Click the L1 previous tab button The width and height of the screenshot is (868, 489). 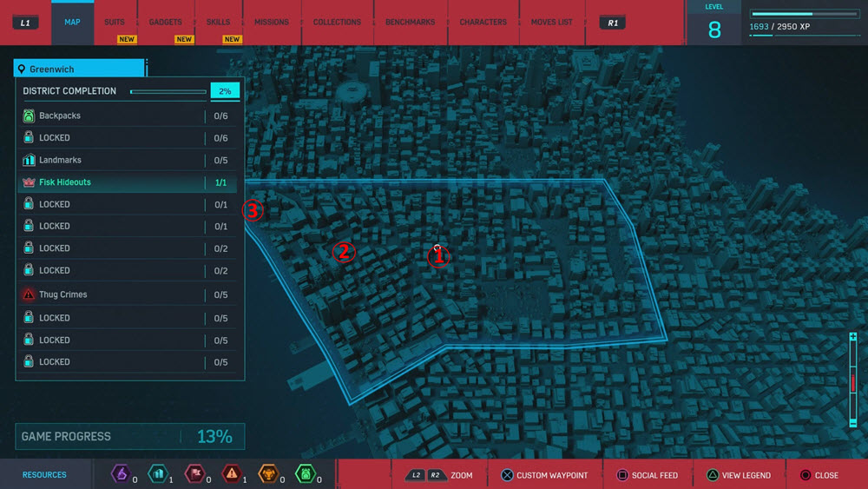[25, 23]
